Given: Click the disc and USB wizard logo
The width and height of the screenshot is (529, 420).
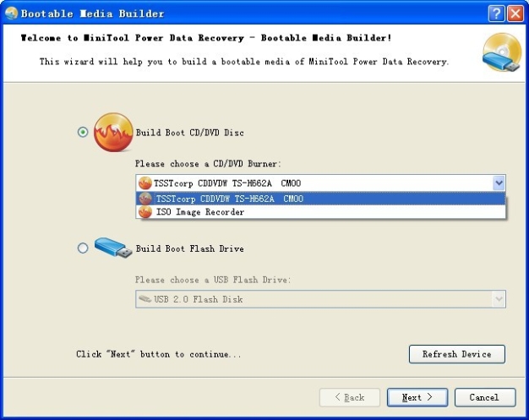Looking at the screenshot, I should point(502,53).
